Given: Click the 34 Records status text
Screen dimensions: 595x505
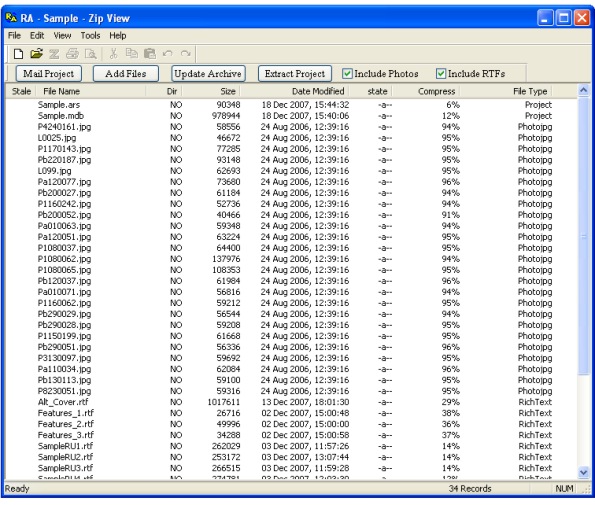Looking at the screenshot, I should (470, 489).
